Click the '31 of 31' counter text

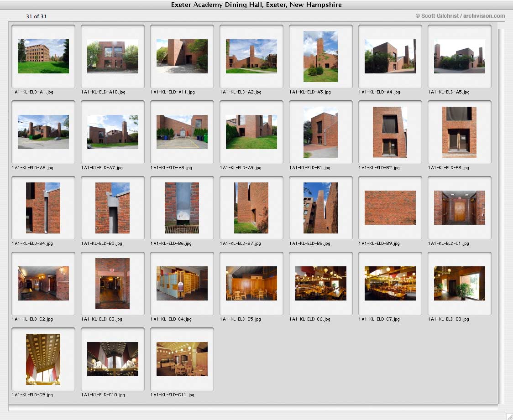click(37, 16)
